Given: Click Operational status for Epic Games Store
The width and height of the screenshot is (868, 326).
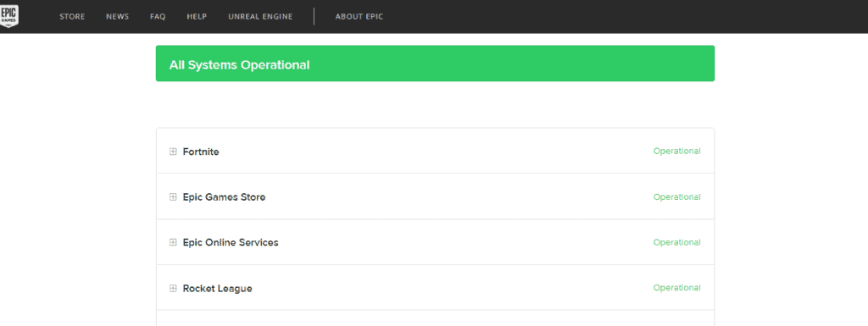Looking at the screenshot, I should (676, 196).
